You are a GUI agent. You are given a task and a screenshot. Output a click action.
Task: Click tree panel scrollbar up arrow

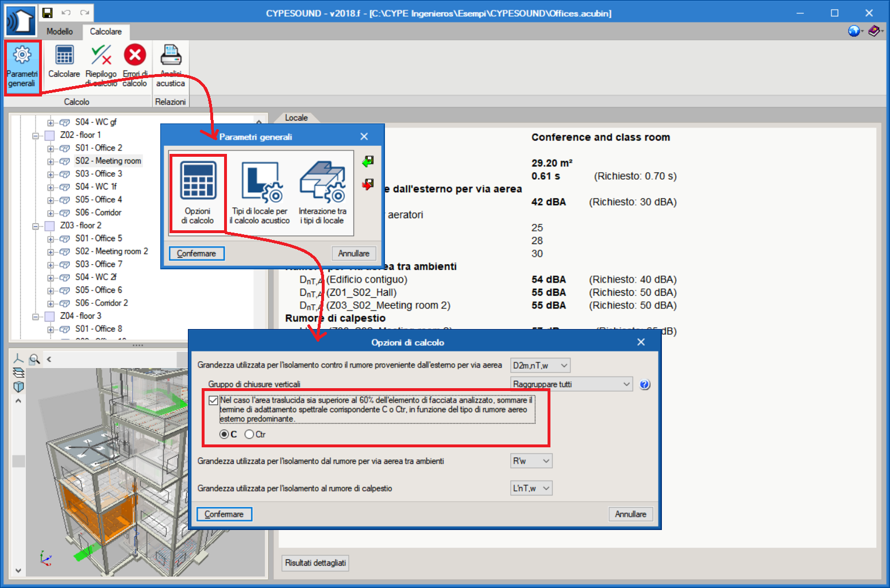pos(259,122)
